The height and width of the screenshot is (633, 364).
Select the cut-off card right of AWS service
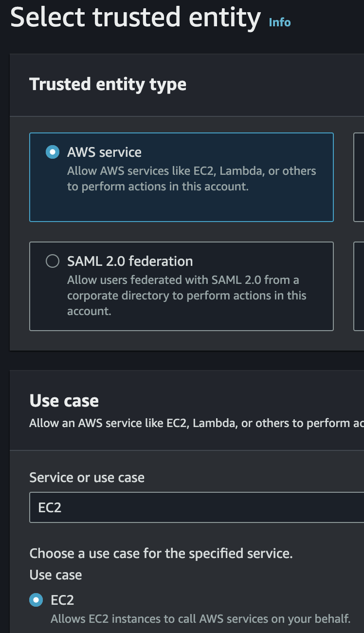point(359,177)
